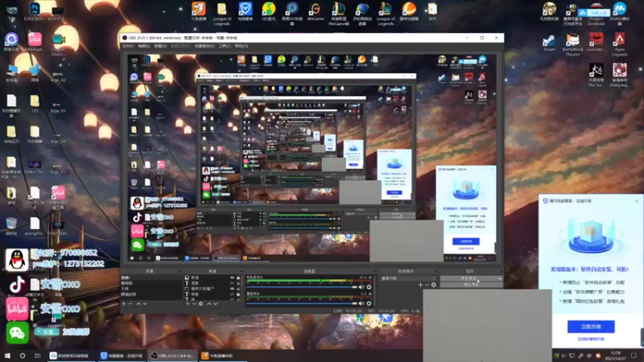Image resolution: width=644 pixels, height=362 pixels.
Task: Adjust the first mixer channel volume slider
Action: click(x=301, y=287)
